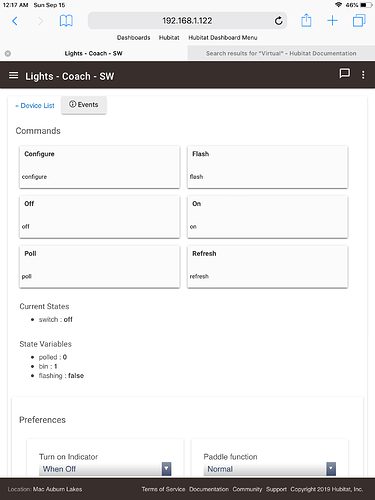Image resolution: width=375 pixels, height=500 pixels.
Task: Switch to the Hubitat Documentation search tab
Action: tap(281, 53)
